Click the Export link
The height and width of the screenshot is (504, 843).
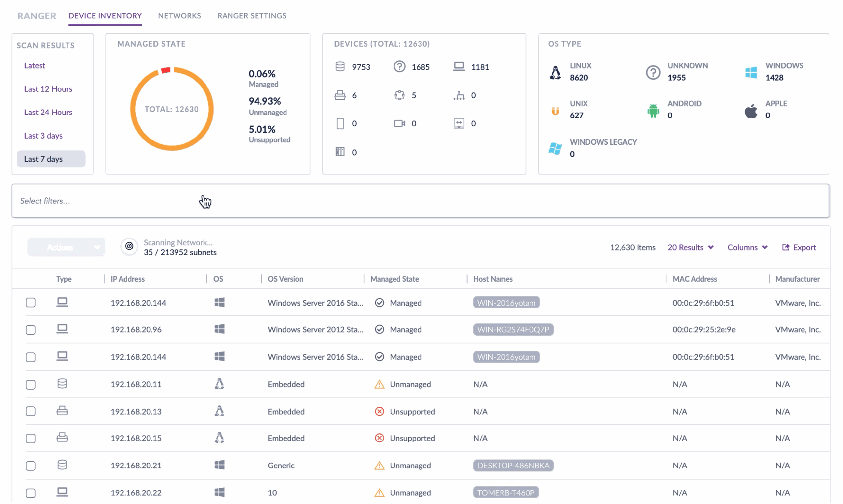[x=799, y=247]
